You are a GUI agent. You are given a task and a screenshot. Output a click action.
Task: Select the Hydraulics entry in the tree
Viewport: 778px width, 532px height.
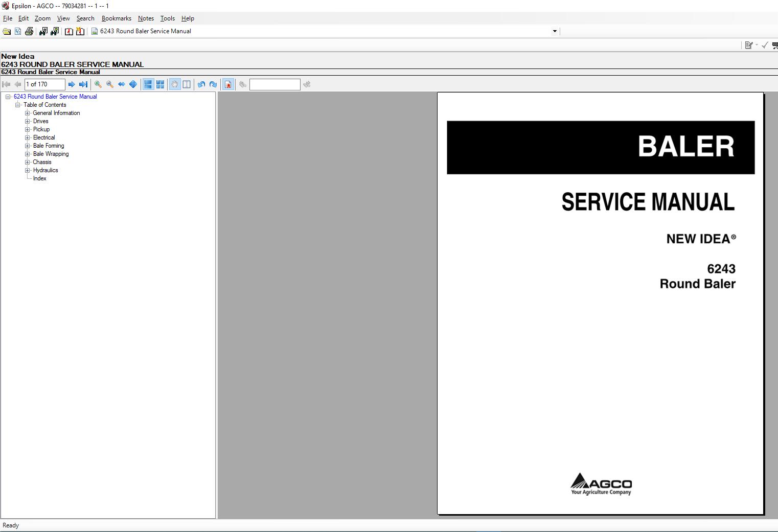tap(45, 170)
